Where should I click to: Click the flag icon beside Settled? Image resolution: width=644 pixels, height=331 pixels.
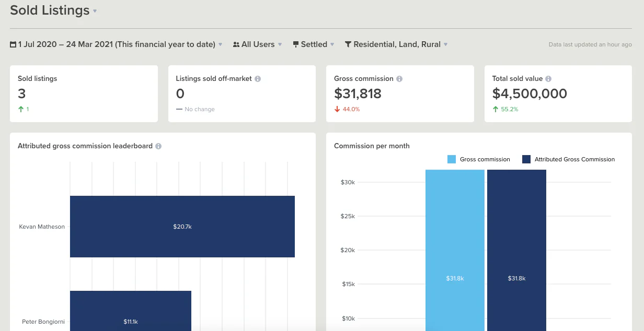(x=296, y=44)
